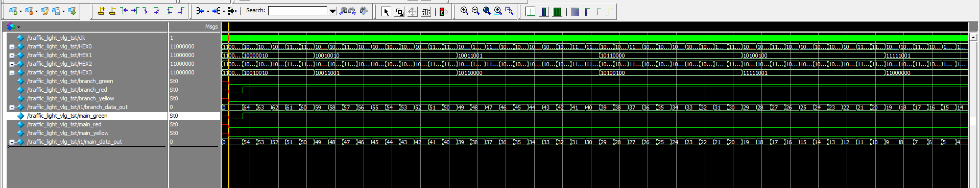Click Find Previous Rising Edge icon
Image resolution: width=980 pixels, height=188 pixels.
[169, 11]
